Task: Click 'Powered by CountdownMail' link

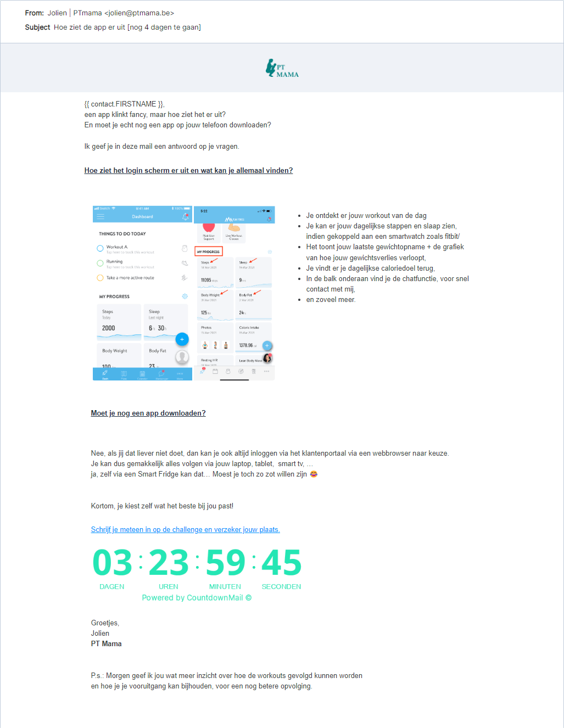Action: point(197,597)
